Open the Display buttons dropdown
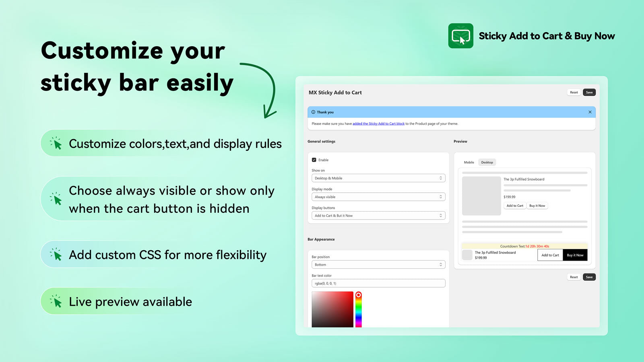 coord(378,216)
